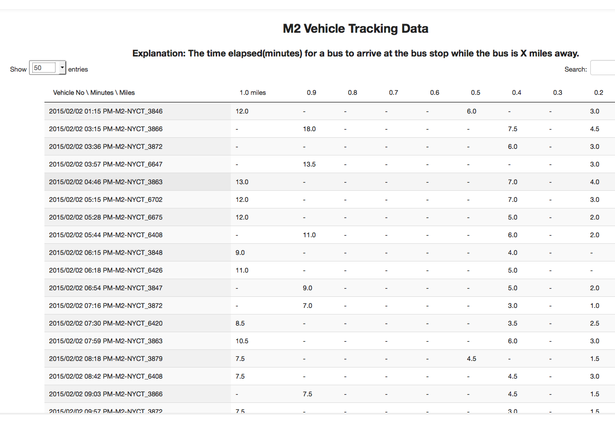The height and width of the screenshot is (424, 615).
Task: Focus the Search input field
Action: point(603,69)
